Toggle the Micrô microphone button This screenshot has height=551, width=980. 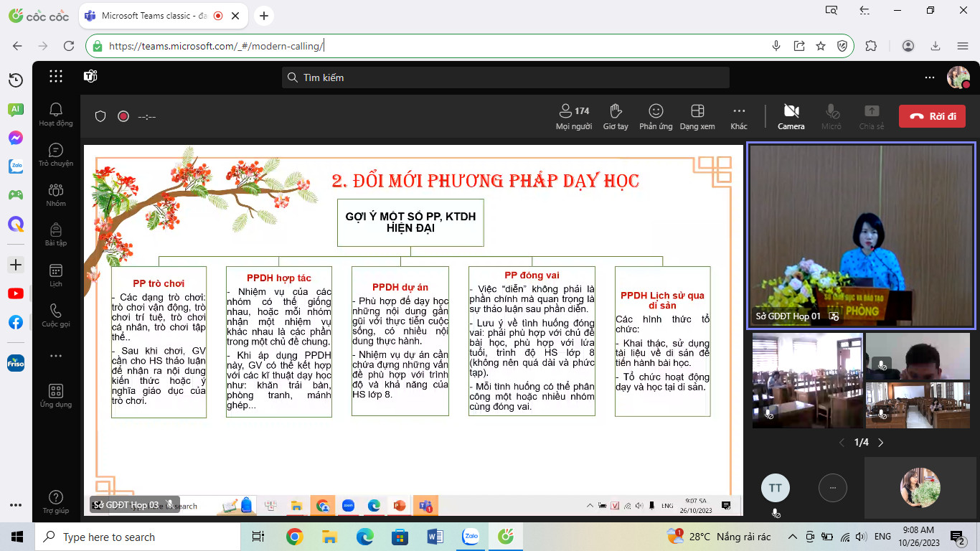tap(831, 116)
